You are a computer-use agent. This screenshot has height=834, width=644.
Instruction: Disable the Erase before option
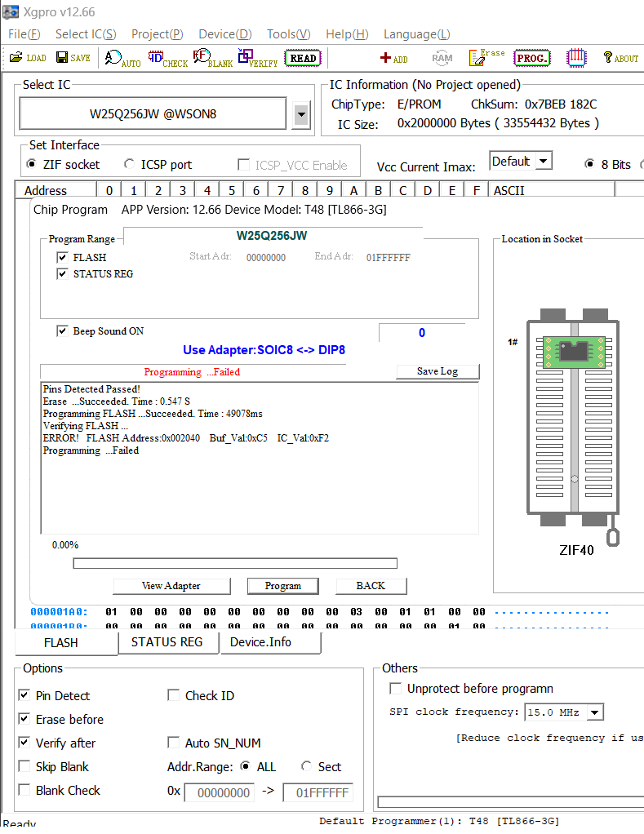[x=24, y=719]
